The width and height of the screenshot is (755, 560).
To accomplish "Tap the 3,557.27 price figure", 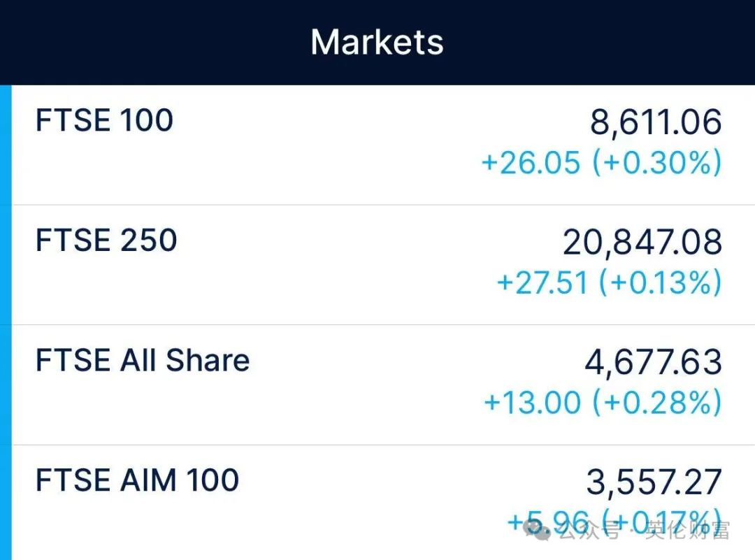I will 654,482.
